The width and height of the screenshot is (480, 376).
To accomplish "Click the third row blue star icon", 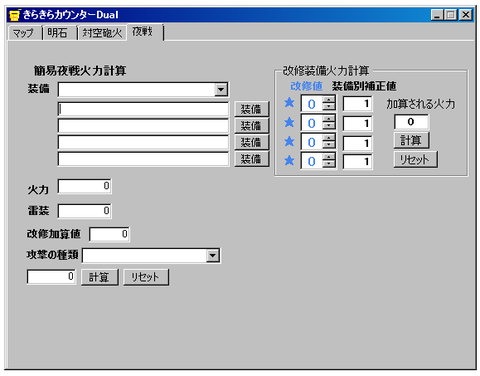I will (289, 141).
